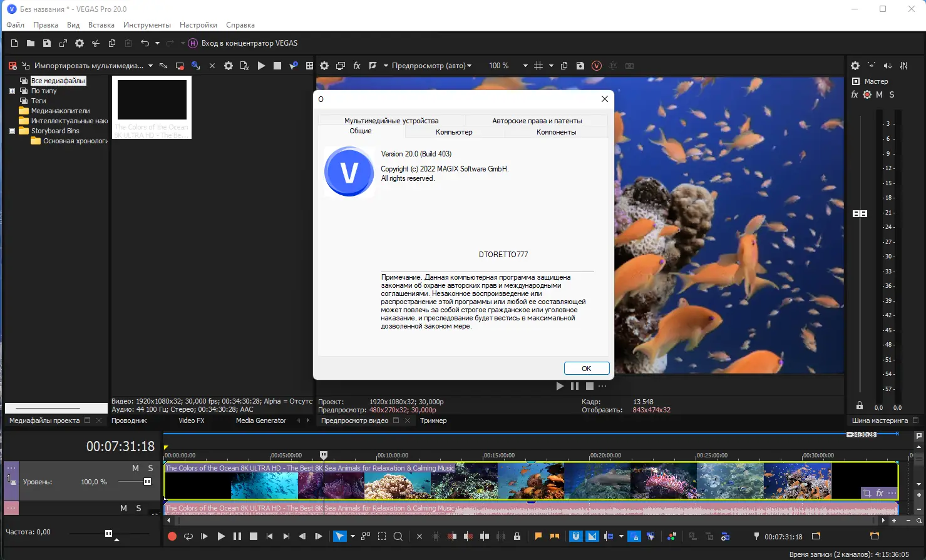Open event FX on the video clip

(880, 493)
